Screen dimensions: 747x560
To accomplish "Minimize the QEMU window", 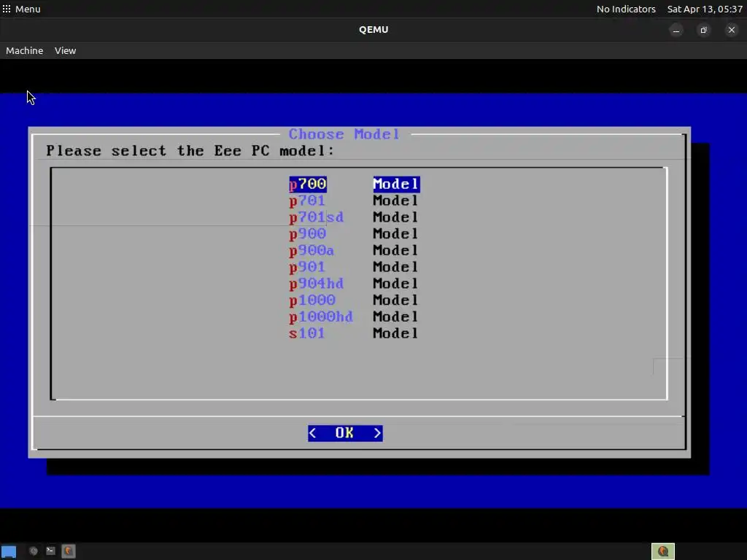I will tap(676, 30).
